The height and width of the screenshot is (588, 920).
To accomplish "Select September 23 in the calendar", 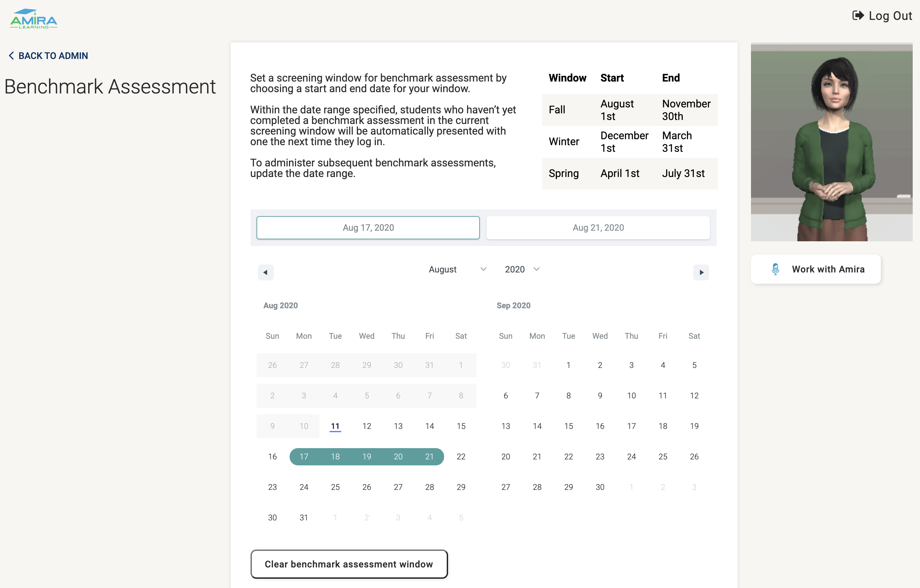I will point(600,456).
